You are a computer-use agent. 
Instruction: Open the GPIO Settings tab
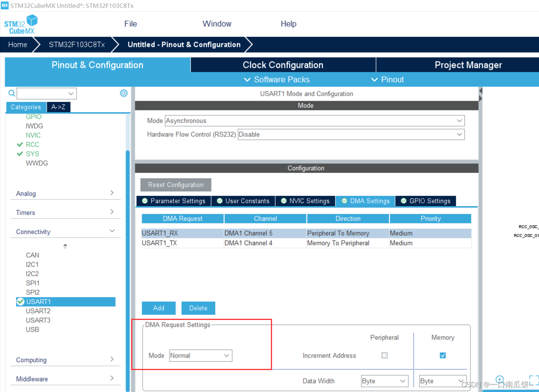coord(426,201)
